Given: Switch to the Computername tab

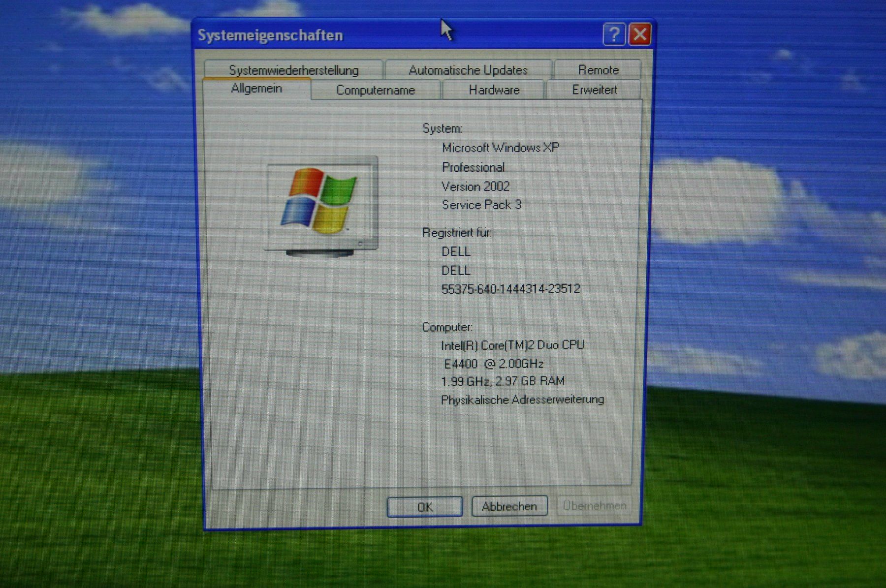Looking at the screenshot, I should [376, 90].
